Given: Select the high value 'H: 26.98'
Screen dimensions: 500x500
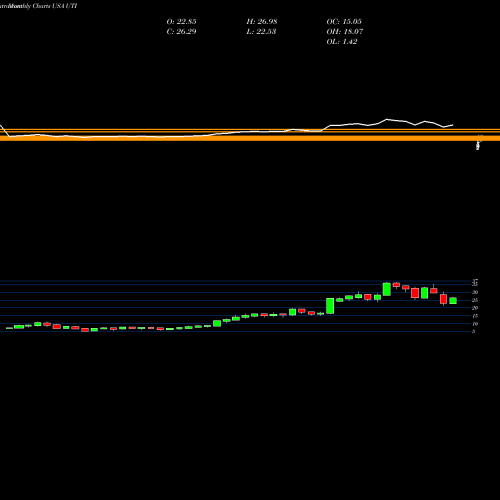Looking at the screenshot, I should [262, 21].
